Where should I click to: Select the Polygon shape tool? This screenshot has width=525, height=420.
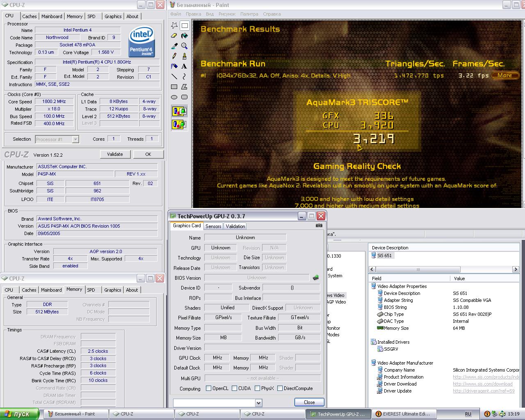pyautogui.click(x=185, y=87)
